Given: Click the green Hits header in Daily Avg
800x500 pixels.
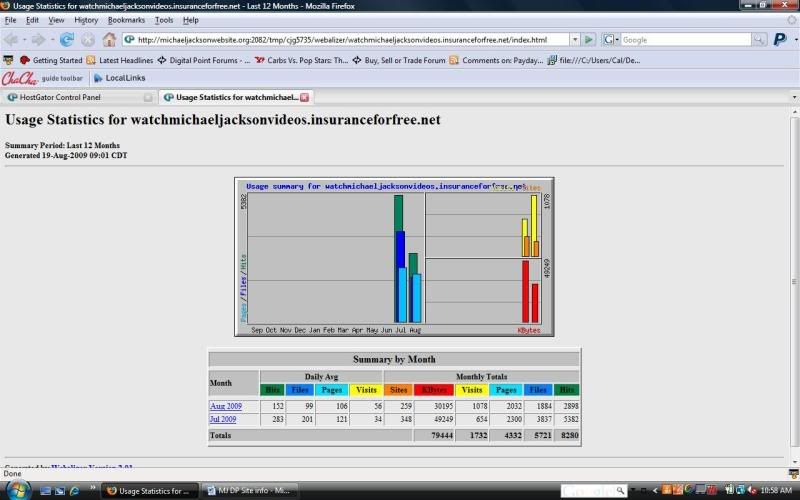Looking at the screenshot, I should click(272, 390).
